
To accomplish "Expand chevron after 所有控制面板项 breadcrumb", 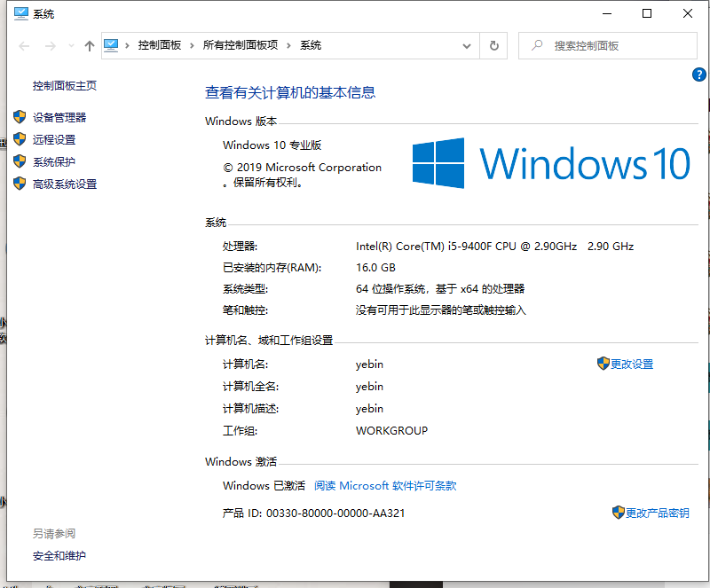I will pyautogui.click(x=289, y=45).
